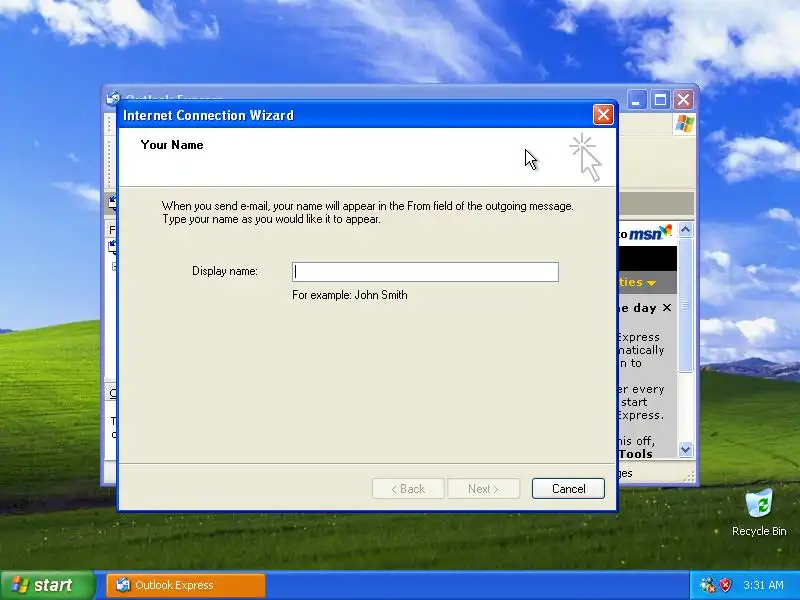This screenshot has width=800, height=600.
Task: Click the scroll down arrow in Outlook Express pane
Action: pos(685,449)
